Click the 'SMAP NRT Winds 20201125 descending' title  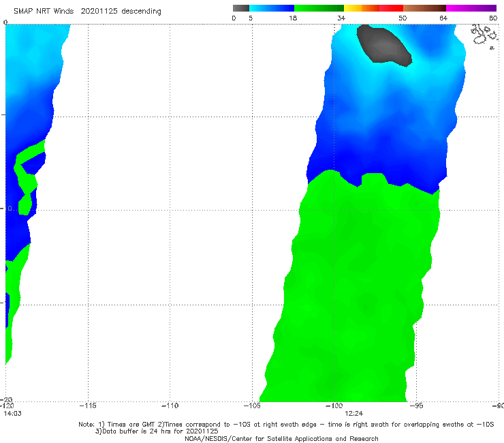tap(87, 12)
